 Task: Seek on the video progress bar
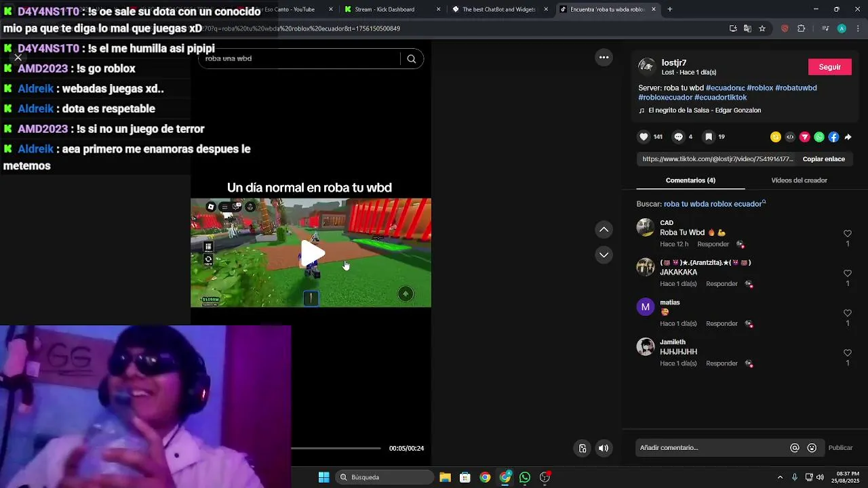tap(336, 448)
